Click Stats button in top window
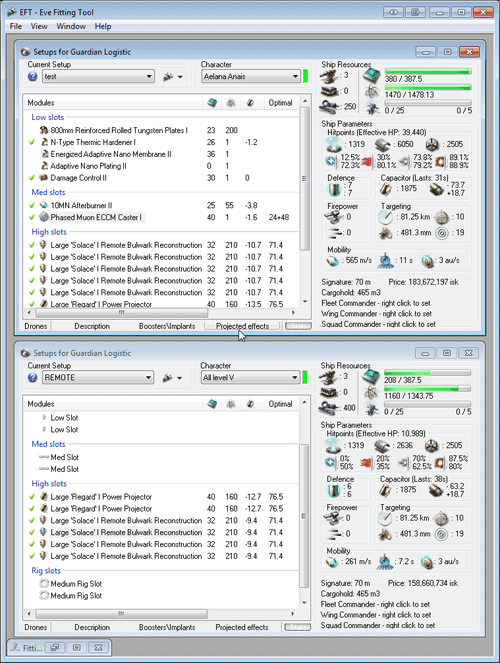Viewport: 500px width, 663px height. tap(298, 326)
